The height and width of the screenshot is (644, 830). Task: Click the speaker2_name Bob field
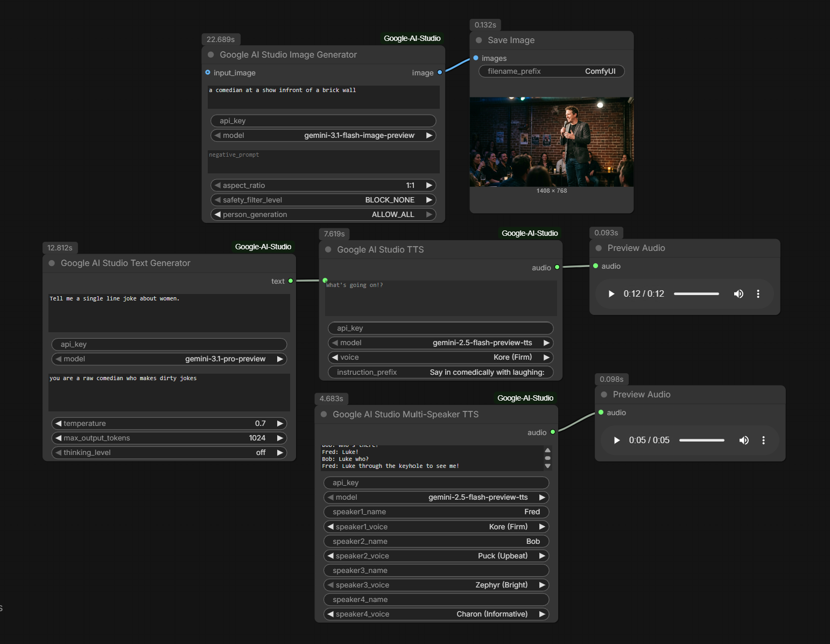coord(436,541)
